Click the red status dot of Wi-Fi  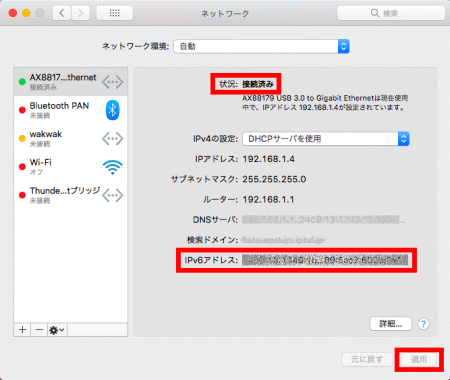pos(22,167)
